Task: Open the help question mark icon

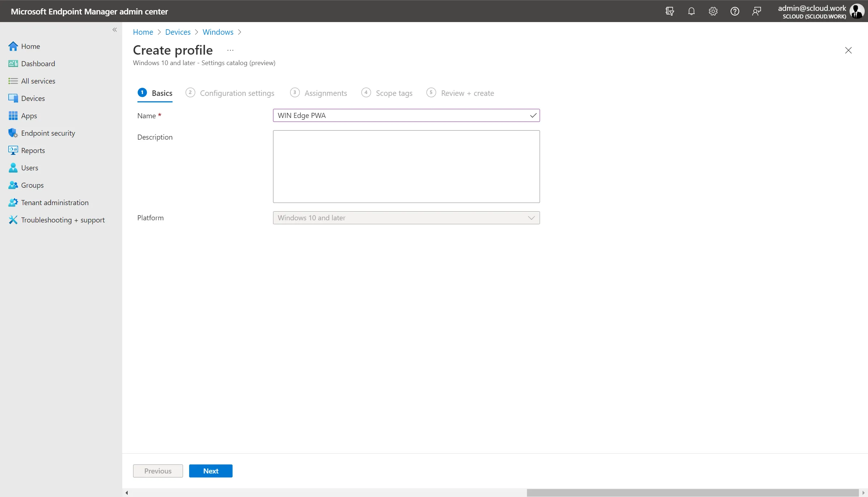Action: pos(735,11)
